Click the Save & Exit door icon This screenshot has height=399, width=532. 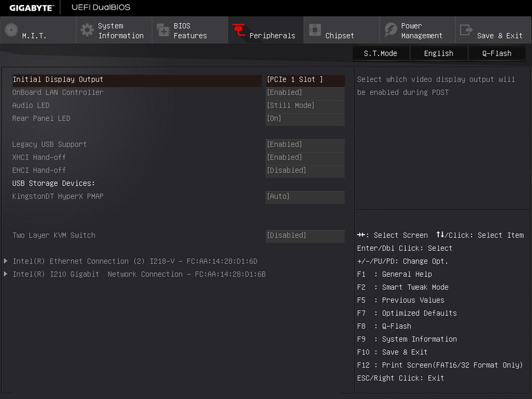pos(466,30)
